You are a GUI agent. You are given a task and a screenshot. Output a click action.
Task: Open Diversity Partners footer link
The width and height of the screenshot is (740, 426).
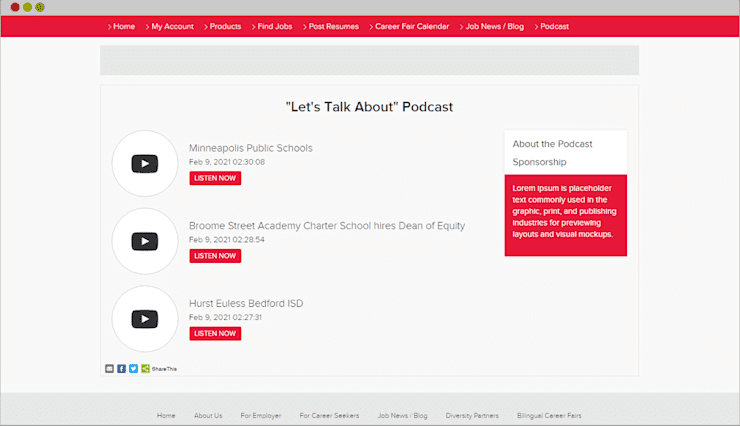click(472, 416)
